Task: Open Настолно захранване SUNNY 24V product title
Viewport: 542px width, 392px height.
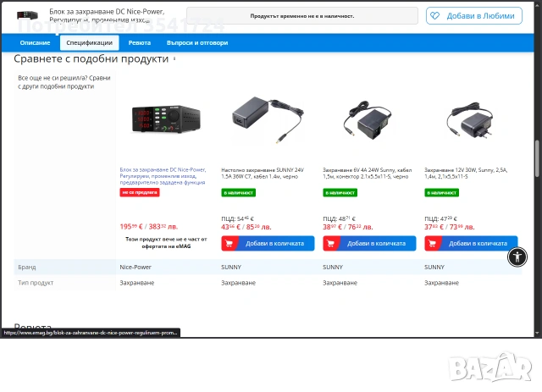Action: click(263, 174)
